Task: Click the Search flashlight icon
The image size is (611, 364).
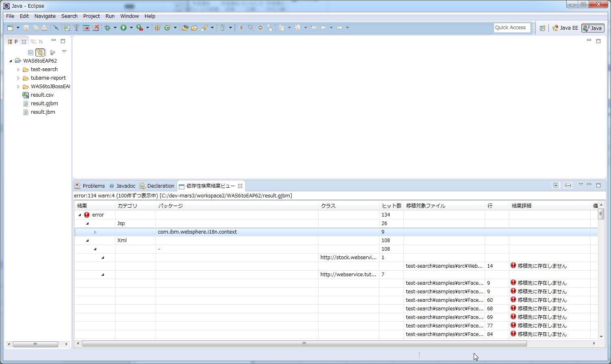Action: click(x=204, y=28)
